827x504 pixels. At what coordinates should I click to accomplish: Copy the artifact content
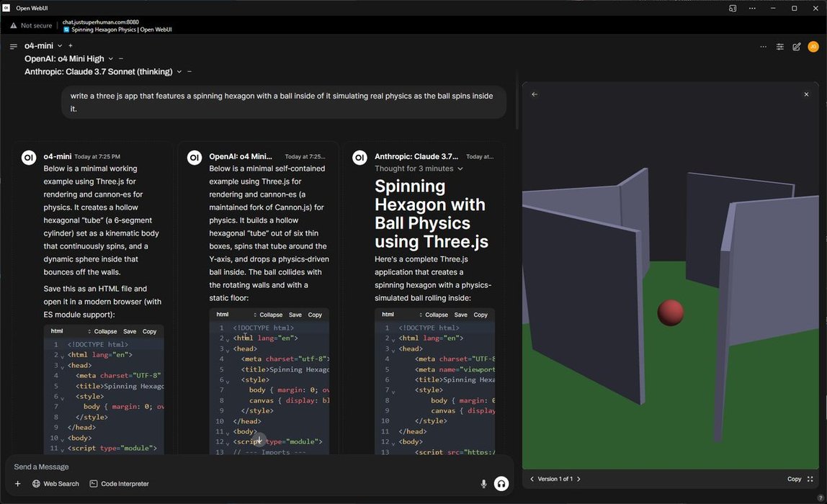(794, 480)
